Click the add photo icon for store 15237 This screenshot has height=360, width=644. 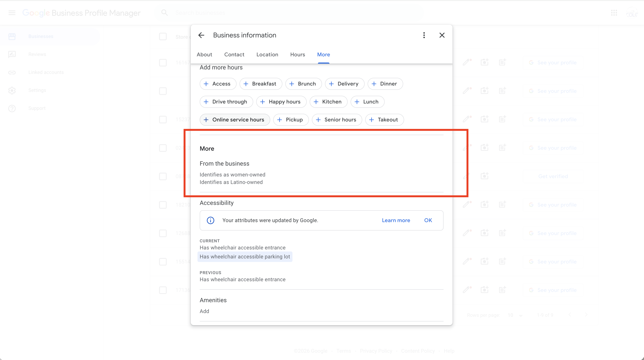pos(484,119)
